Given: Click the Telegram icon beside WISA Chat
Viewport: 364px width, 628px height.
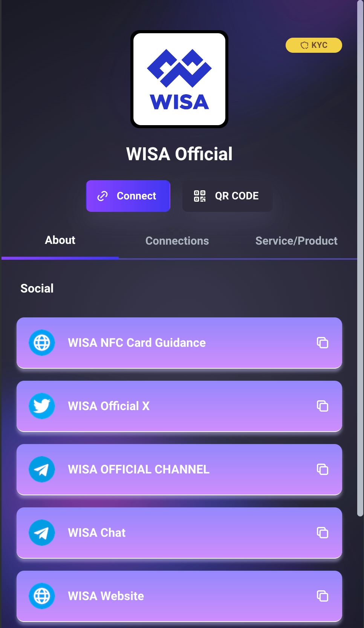Looking at the screenshot, I should pos(42,533).
